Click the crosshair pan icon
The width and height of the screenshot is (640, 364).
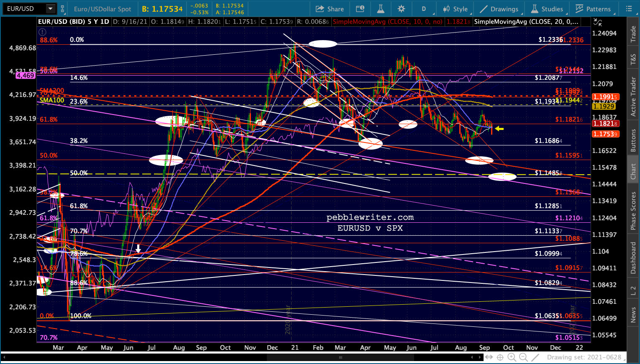coord(500,357)
